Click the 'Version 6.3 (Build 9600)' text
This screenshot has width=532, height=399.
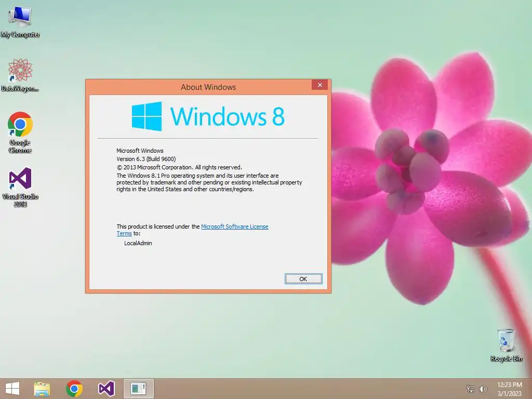tap(146, 159)
